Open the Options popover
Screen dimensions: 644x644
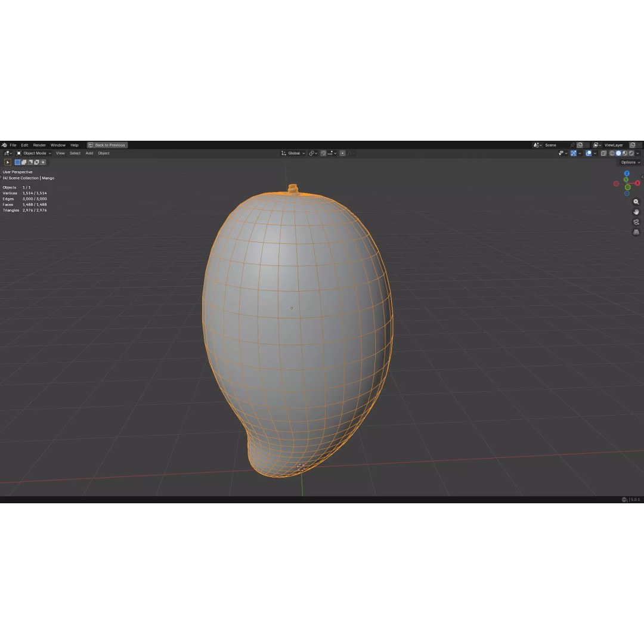point(630,162)
